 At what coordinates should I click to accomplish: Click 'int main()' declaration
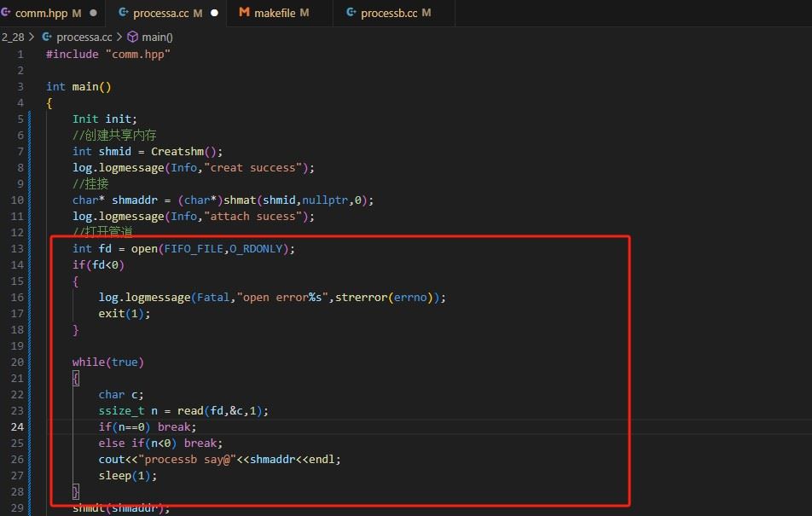point(78,86)
